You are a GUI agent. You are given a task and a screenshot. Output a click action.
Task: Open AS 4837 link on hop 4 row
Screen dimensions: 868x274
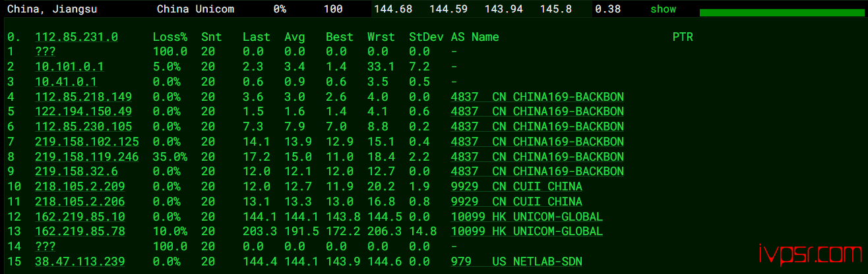click(538, 97)
